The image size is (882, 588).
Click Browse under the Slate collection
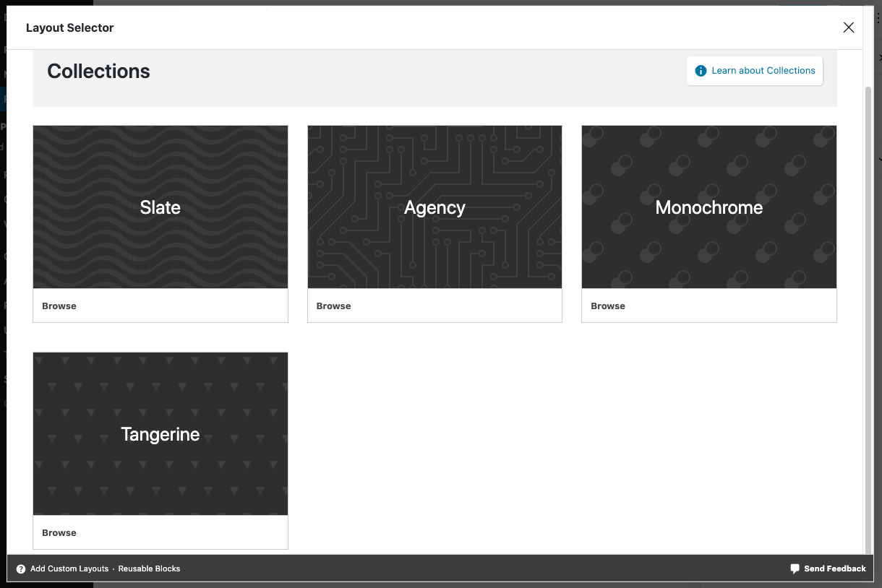click(59, 306)
